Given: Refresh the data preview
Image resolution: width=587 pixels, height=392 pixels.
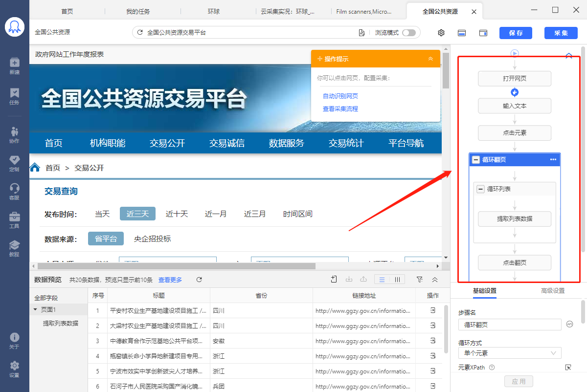Looking at the screenshot, I should click(x=199, y=280).
